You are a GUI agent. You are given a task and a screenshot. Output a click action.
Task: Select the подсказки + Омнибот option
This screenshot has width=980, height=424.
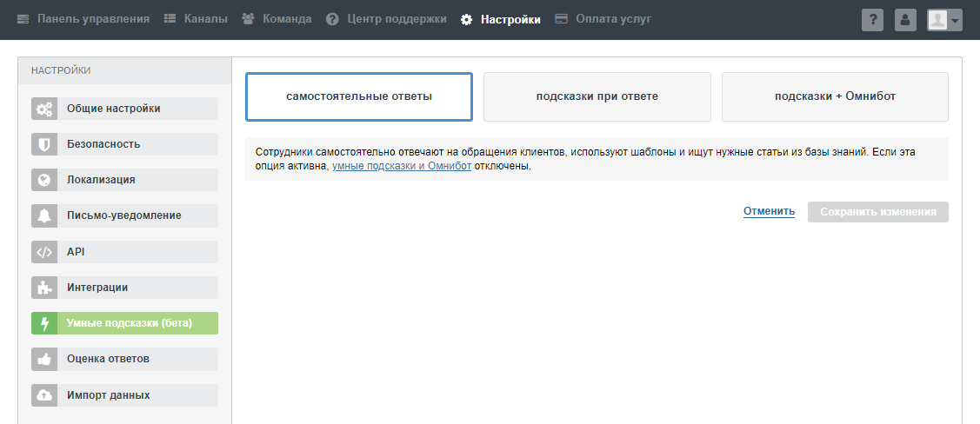coord(835,96)
